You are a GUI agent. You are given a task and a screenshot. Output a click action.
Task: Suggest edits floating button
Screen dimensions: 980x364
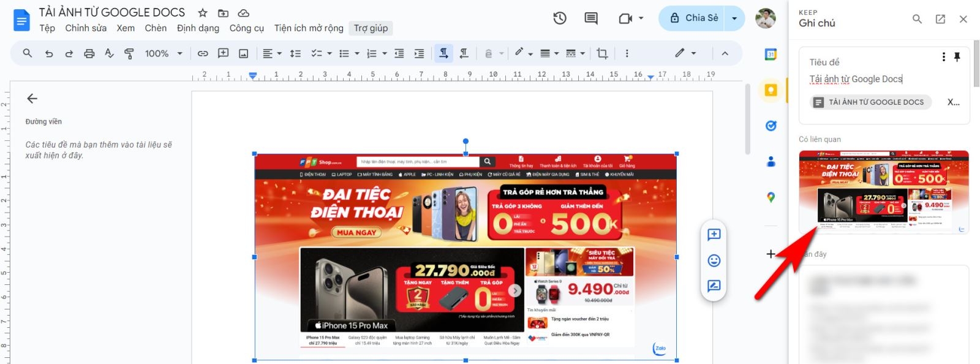[714, 286]
